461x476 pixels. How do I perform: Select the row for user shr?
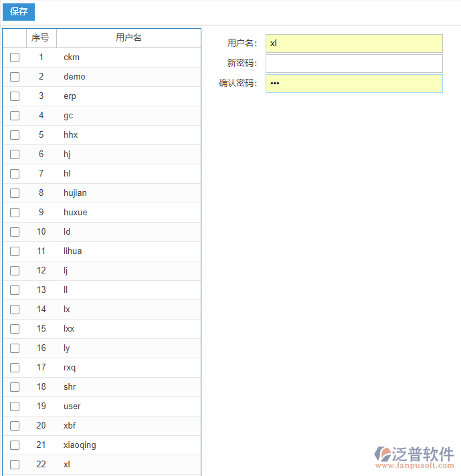tap(70, 387)
